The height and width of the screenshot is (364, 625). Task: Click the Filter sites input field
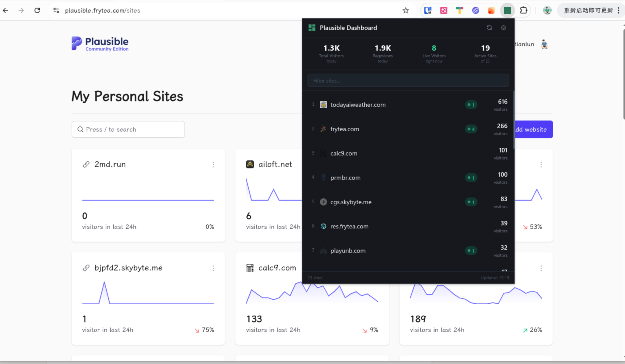pos(408,80)
